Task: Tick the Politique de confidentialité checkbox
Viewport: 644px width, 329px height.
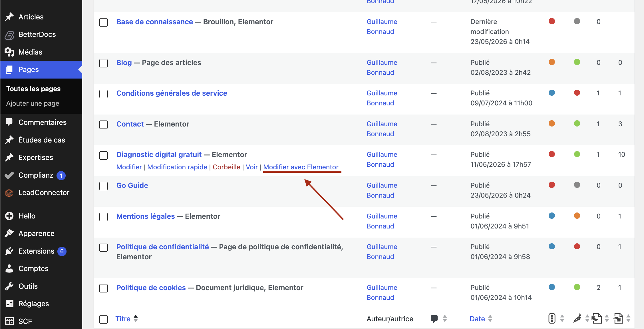Action: pos(103,247)
